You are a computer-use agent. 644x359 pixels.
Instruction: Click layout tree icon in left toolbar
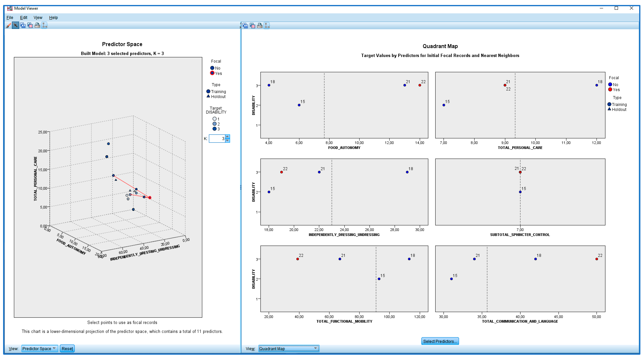(44, 25)
